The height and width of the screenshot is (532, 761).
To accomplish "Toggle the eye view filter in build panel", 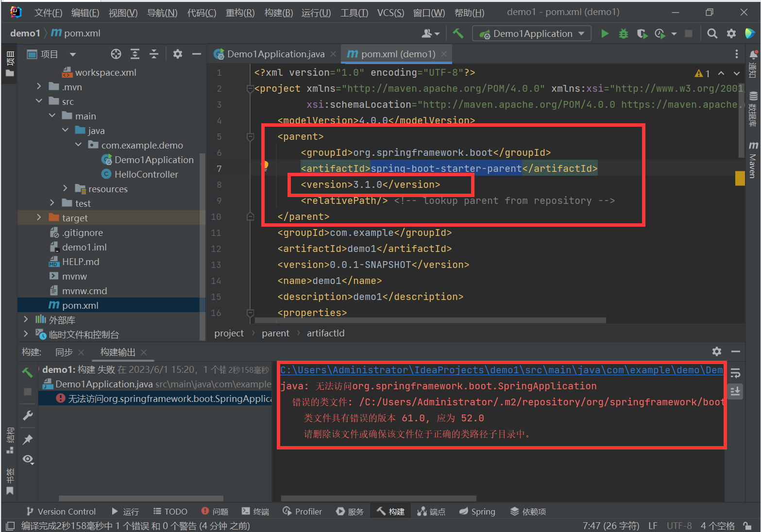I will click(28, 459).
